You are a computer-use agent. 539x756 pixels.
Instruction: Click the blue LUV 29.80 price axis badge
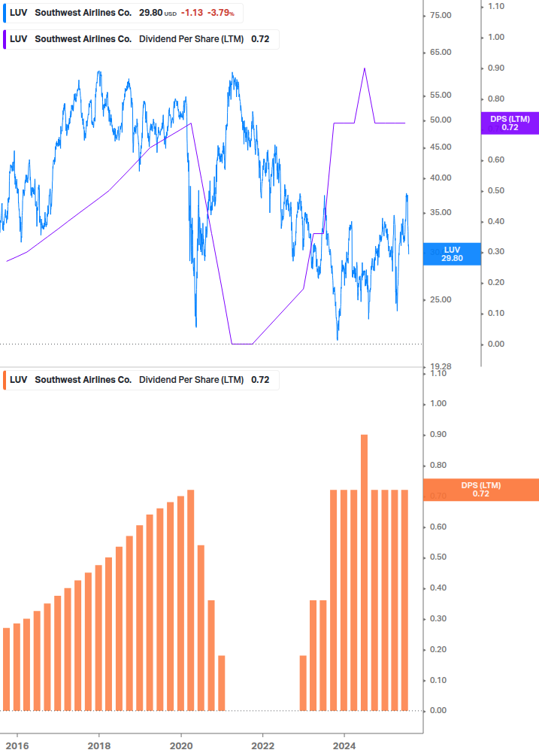tap(452, 254)
